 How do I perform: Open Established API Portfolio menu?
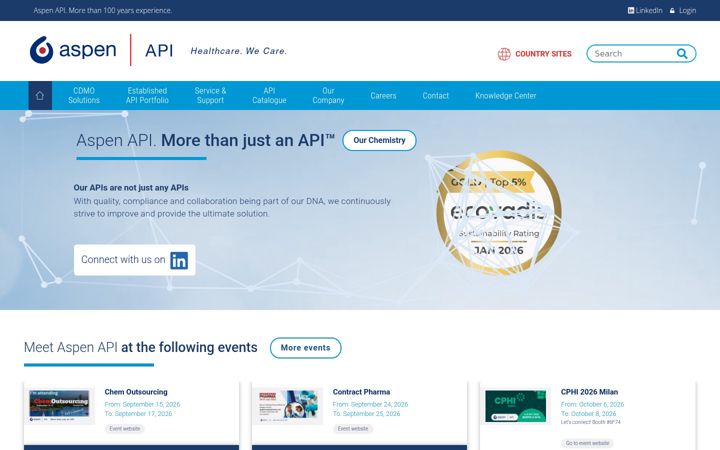[147, 96]
